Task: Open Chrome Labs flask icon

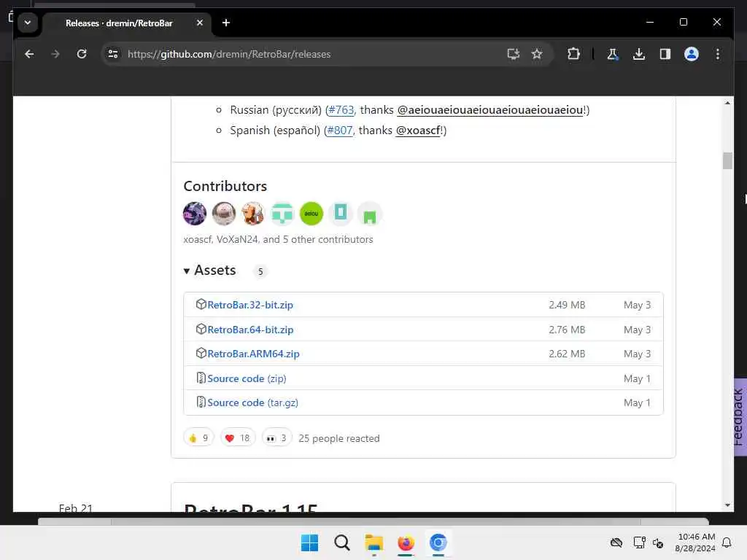Action: pos(613,54)
